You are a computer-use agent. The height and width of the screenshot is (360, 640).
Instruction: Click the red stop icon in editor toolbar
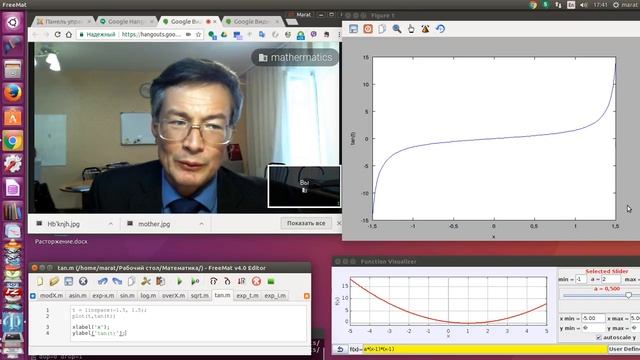(x=256, y=281)
